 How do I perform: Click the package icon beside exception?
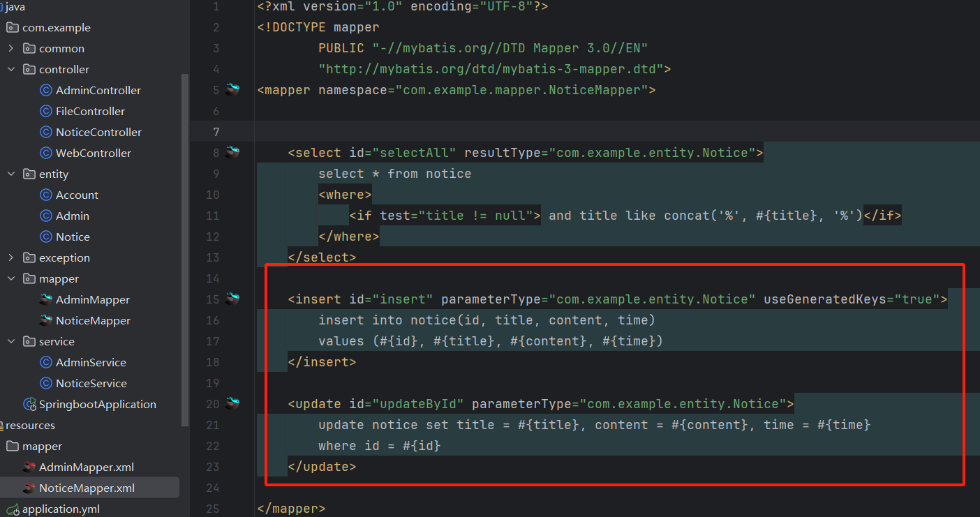pos(29,257)
